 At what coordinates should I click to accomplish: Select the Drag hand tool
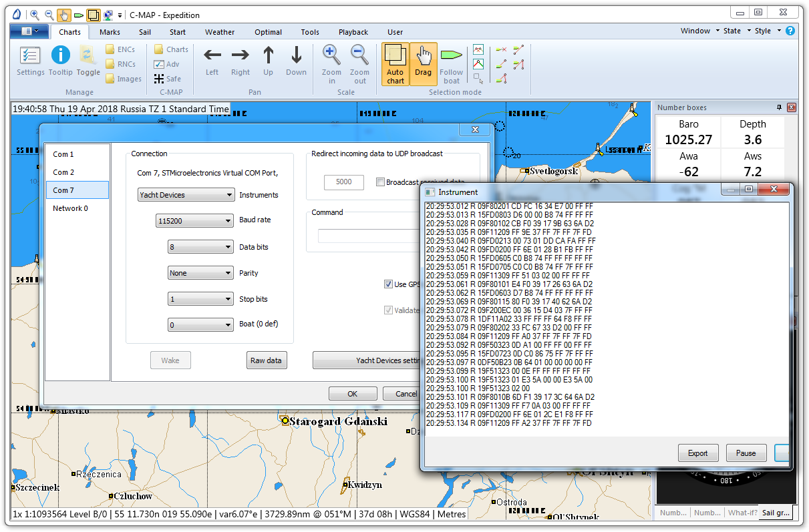pos(423,64)
